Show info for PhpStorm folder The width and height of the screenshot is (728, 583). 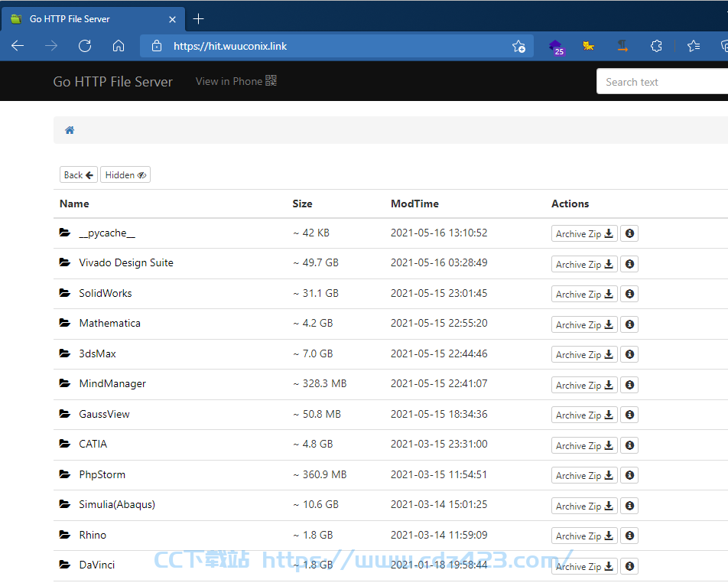pos(629,475)
